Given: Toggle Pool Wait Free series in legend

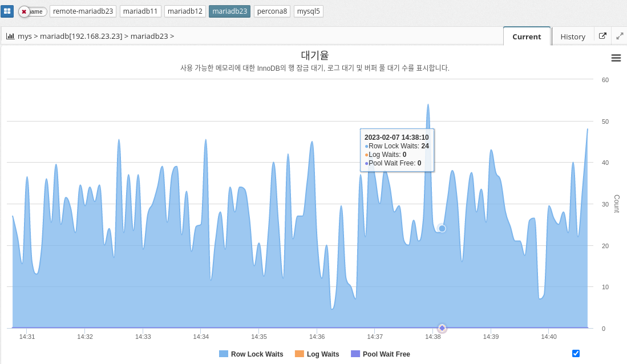Looking at the screenshot, I should click(381, 354).
